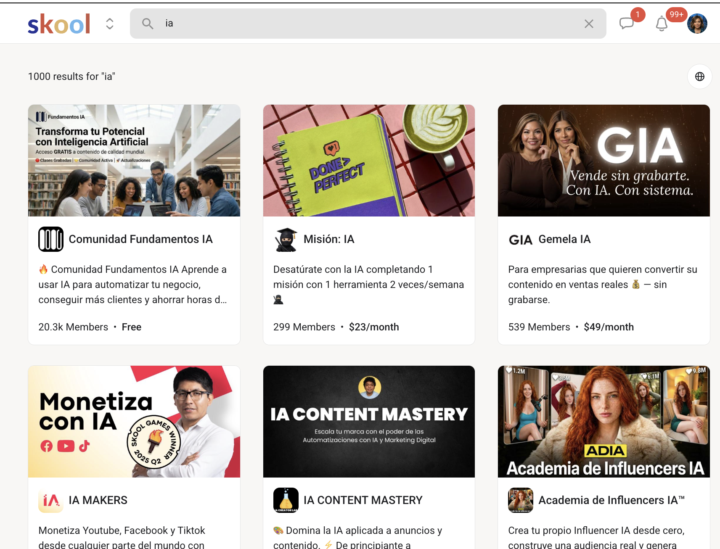Open Comunidad Fundamentos IA cover image
Screen dimensions: 720x549
(x=134, y=160)
